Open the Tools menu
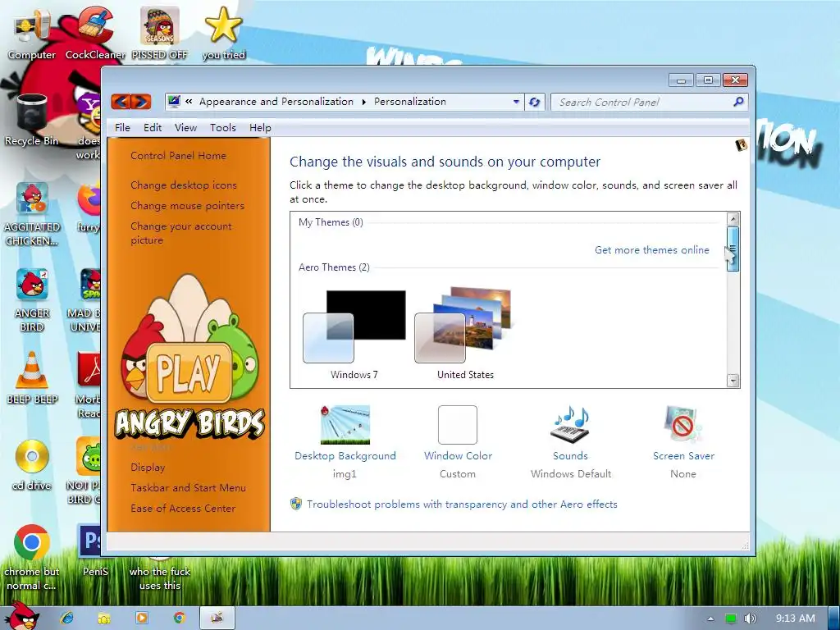 223,127
